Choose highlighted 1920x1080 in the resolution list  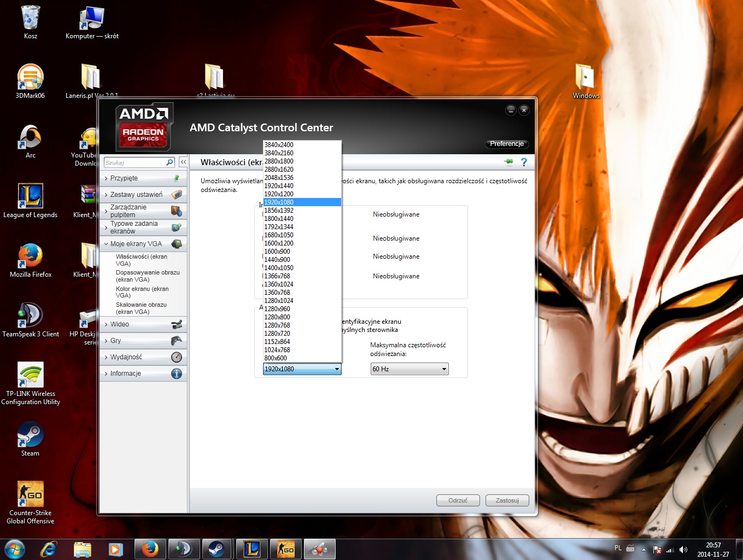click(302, 202)
